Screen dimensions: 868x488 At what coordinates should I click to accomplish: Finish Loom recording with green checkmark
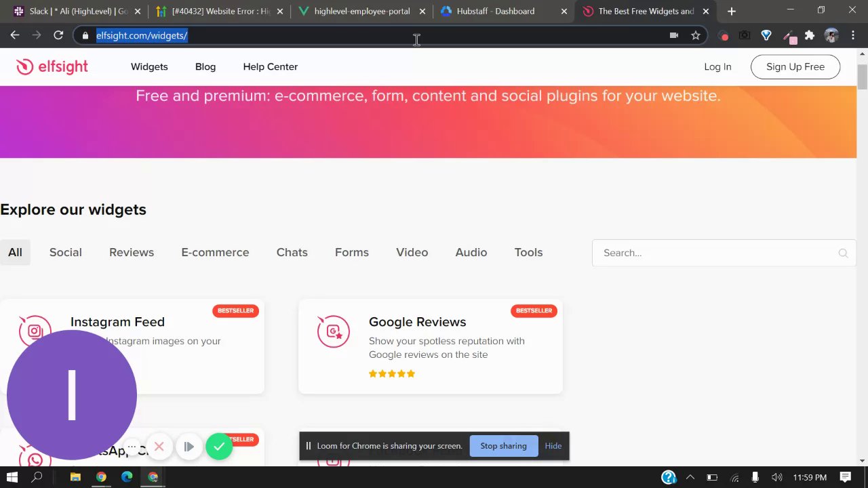pos(219,447)
